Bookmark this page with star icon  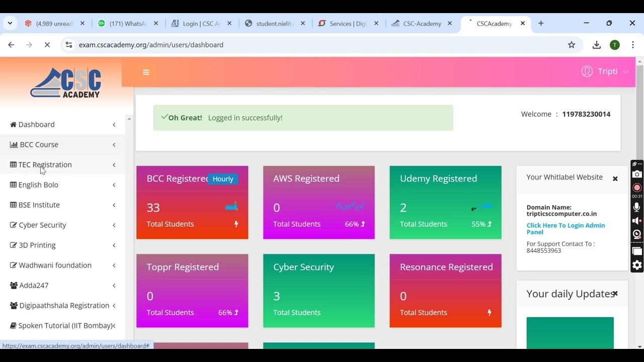click(572, 45)
